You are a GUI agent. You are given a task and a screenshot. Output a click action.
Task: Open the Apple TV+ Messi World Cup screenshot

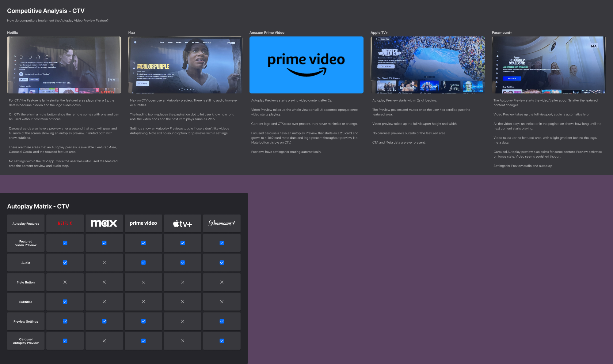coord(428,65)
